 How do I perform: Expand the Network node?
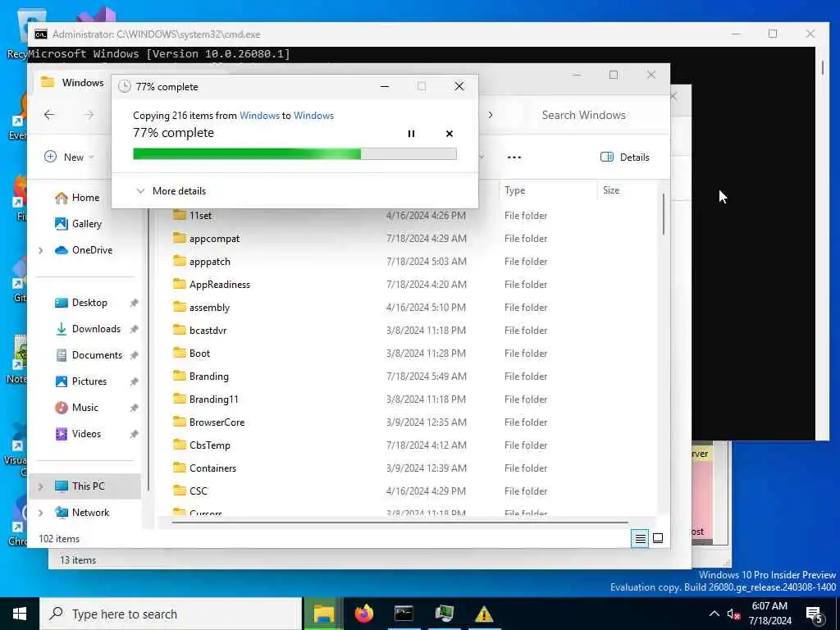[x=41, y=513]
